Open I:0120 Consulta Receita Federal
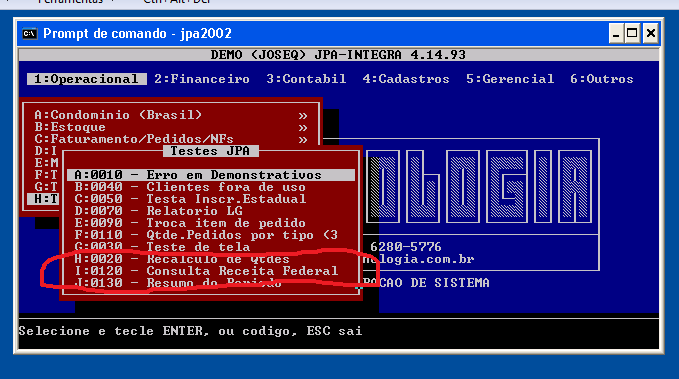This screenshot has height=379, width=679. click(206, 271)
